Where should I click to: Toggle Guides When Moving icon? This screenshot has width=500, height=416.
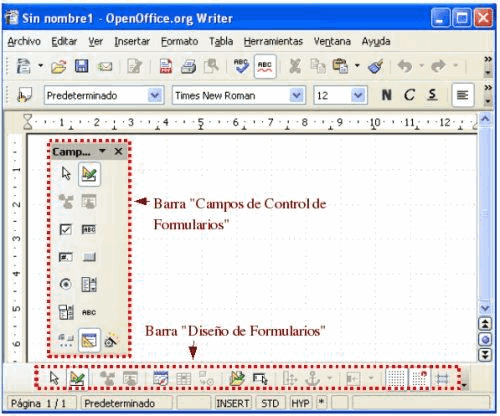[443, 379]
